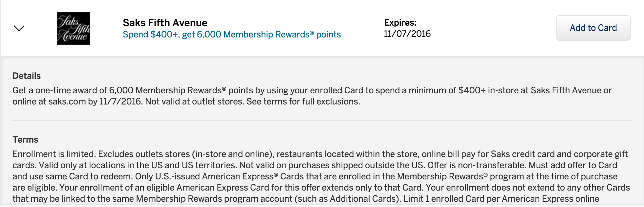Click saks.com in the Details paragraph
The height and width of the screenshot is (207, 644).
(x=67, y=102)
